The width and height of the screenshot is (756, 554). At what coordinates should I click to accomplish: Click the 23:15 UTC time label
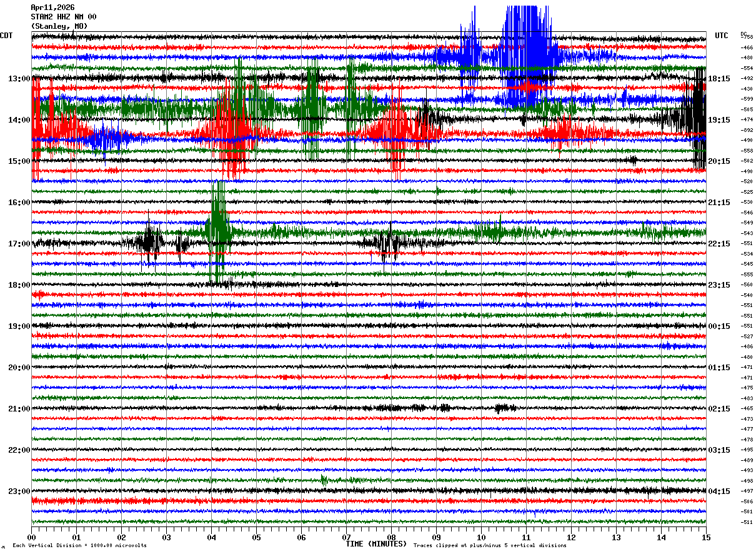[719, 285]
